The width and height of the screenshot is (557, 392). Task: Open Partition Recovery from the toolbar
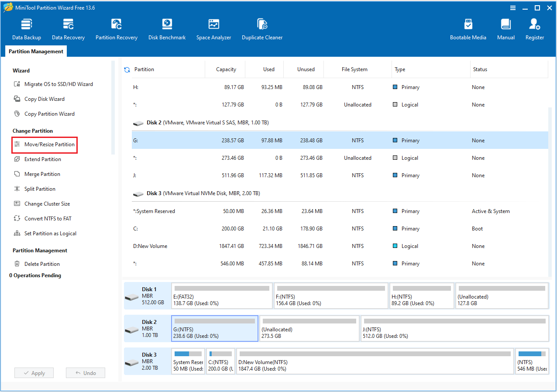[117, 29]
